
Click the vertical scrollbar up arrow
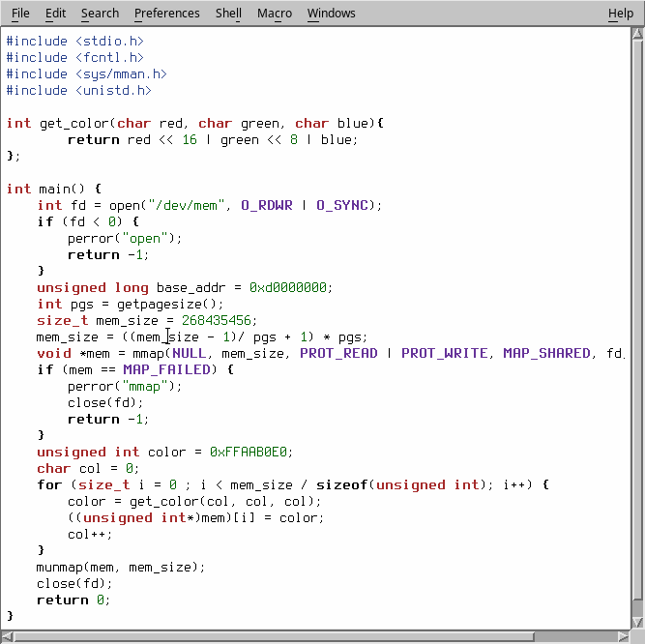pyautogui.click(x=636, y=36)
